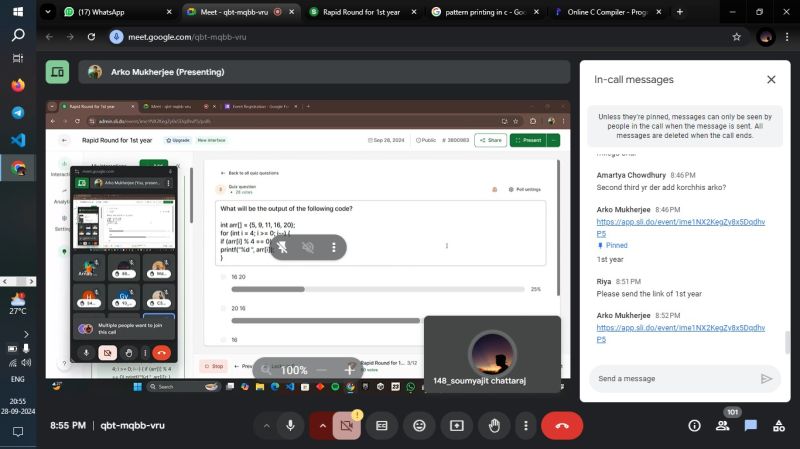Switch to the Online C Compiler tab

point(607,12)
